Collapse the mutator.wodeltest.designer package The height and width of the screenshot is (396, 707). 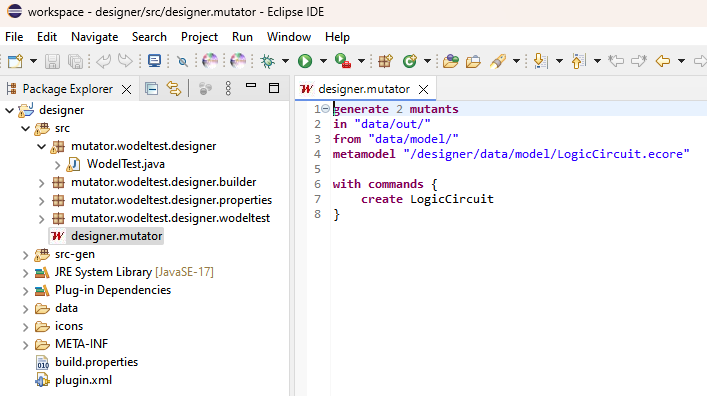pyautogui.click(x=41, y=147)
